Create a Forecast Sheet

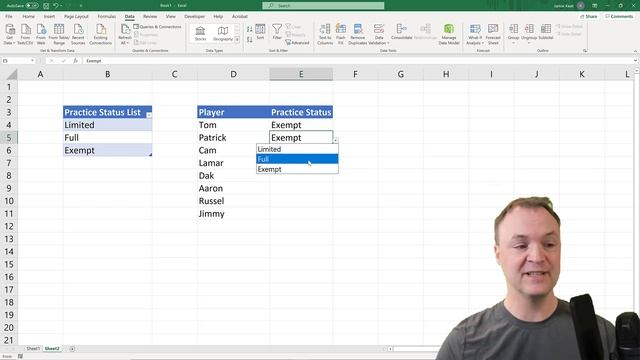(493, 34)
